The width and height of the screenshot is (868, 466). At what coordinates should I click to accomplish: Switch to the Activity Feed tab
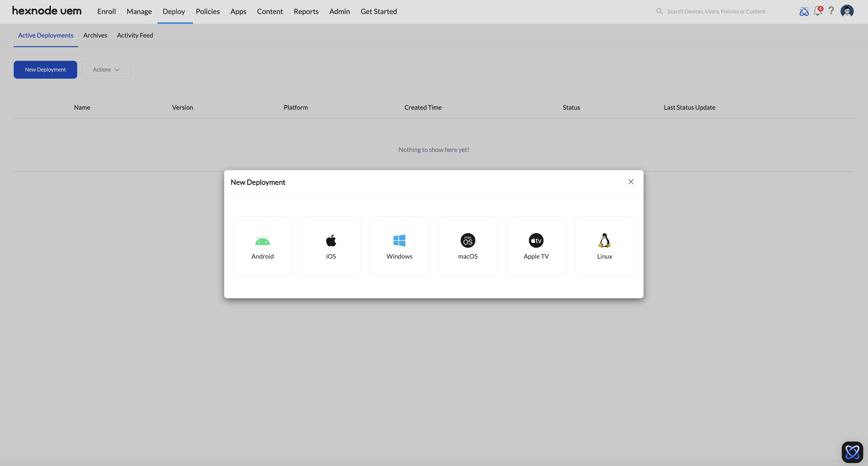click(x=135, y=35)
